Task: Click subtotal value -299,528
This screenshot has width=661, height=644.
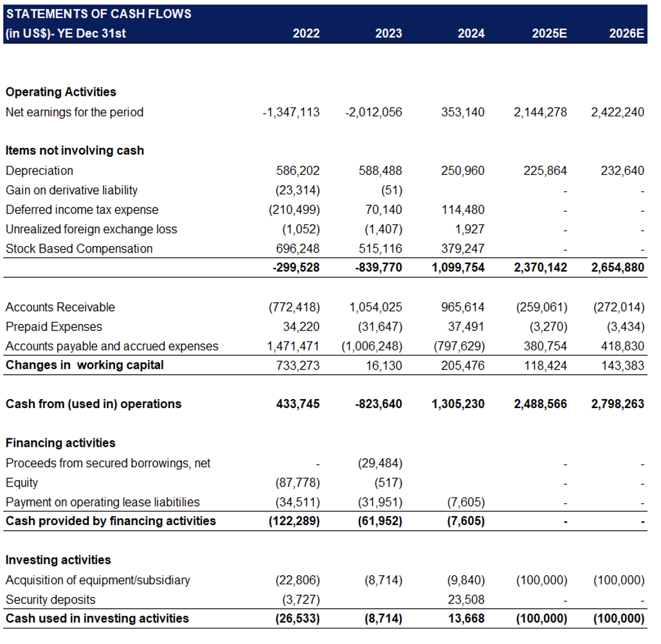Action: pyautogui.click(x=296, y=267)
